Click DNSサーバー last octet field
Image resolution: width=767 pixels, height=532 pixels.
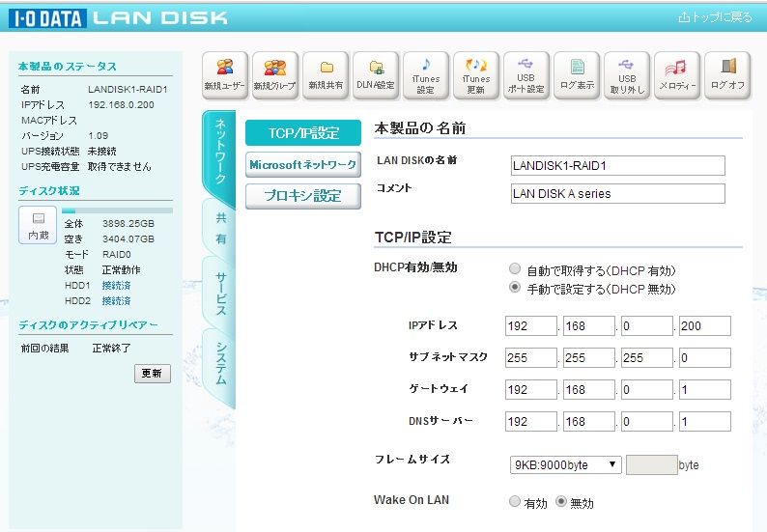tap(705, 422)
